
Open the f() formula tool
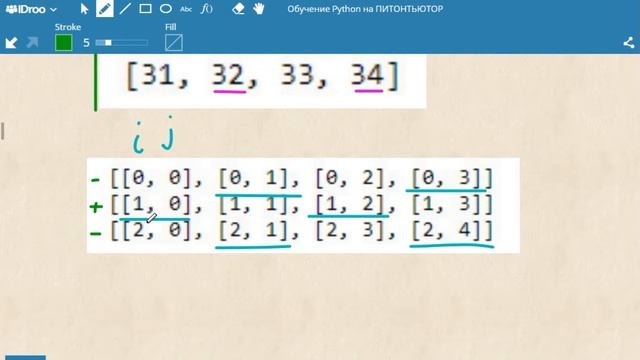coord(207,9)
